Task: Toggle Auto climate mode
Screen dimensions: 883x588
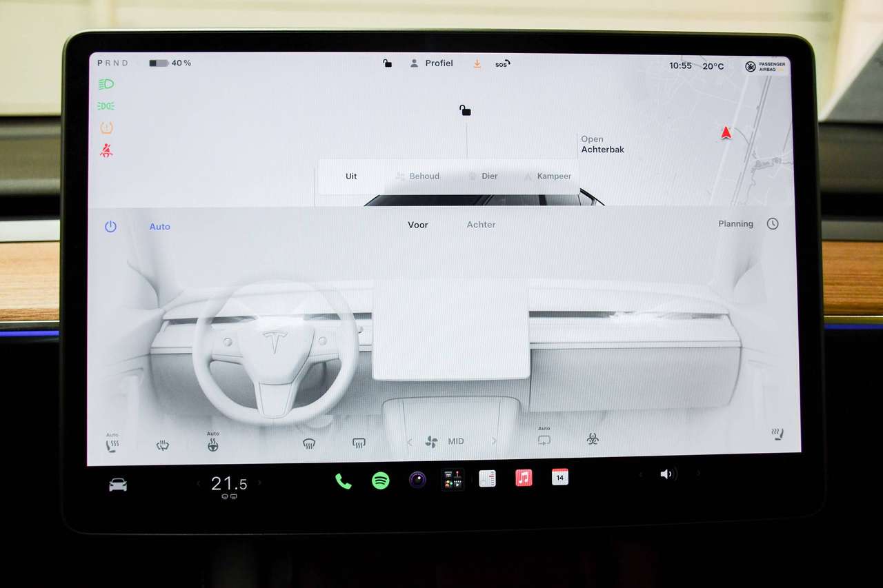Action: point(159,227)
